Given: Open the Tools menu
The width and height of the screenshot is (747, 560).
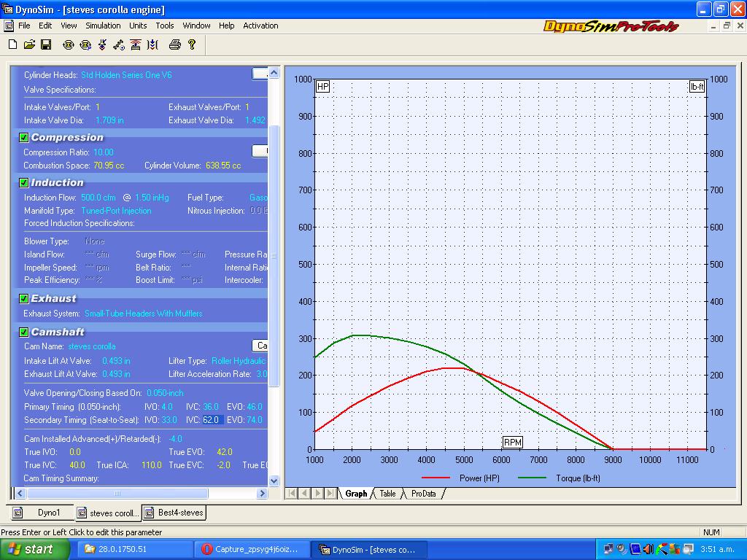Looking at the screenshot, I should (165, 26).
